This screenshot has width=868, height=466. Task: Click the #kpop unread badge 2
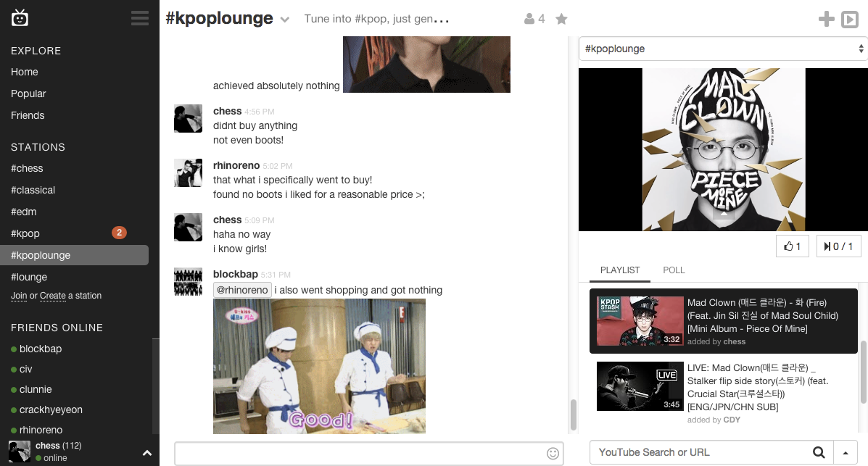pos(119,233)
